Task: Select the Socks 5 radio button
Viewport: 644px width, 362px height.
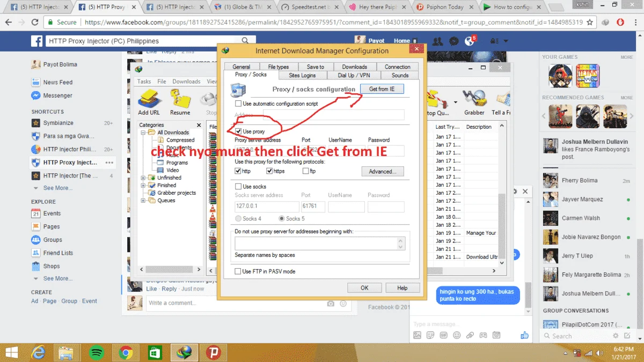Action: coord(282,219)
